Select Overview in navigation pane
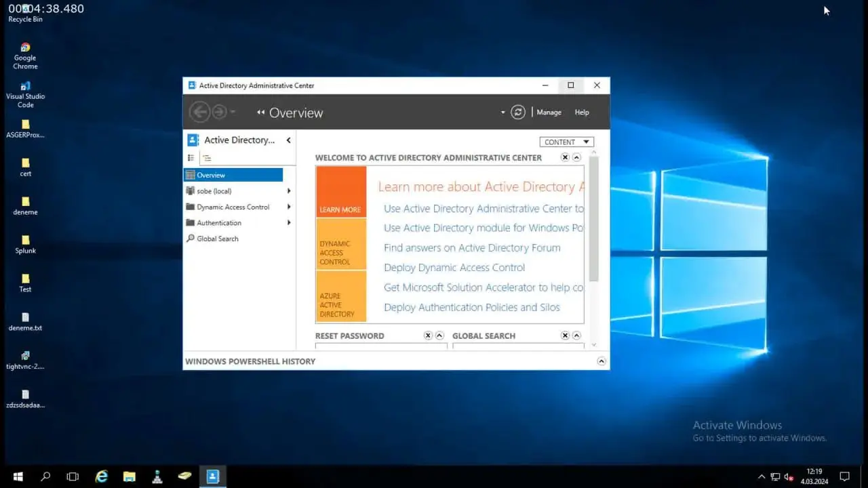This screenshot has width=868, height=488. point(233,175)
